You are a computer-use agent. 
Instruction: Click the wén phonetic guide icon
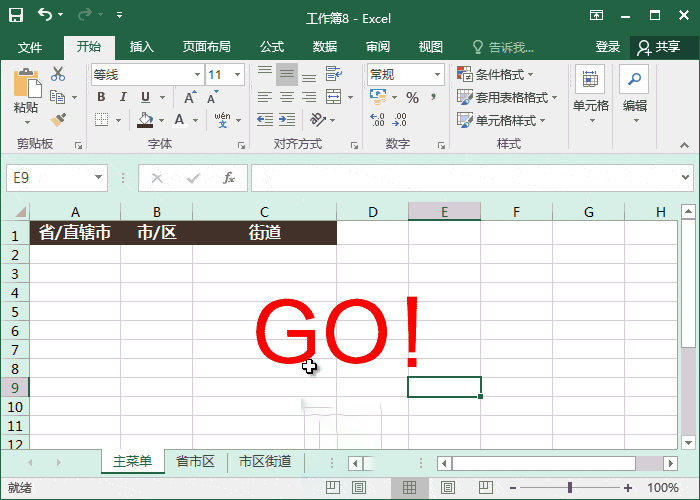[222, 120]
